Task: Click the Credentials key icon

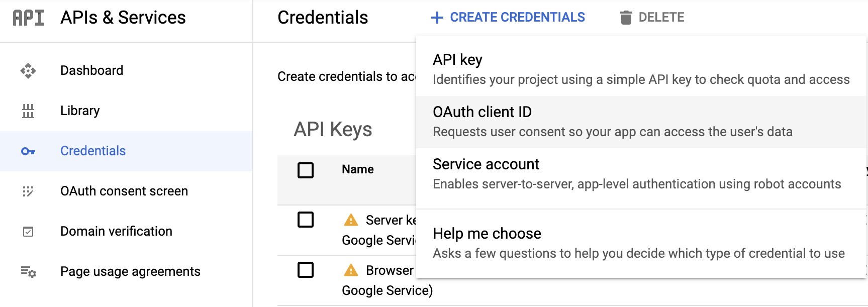Action: pos(28,151)
